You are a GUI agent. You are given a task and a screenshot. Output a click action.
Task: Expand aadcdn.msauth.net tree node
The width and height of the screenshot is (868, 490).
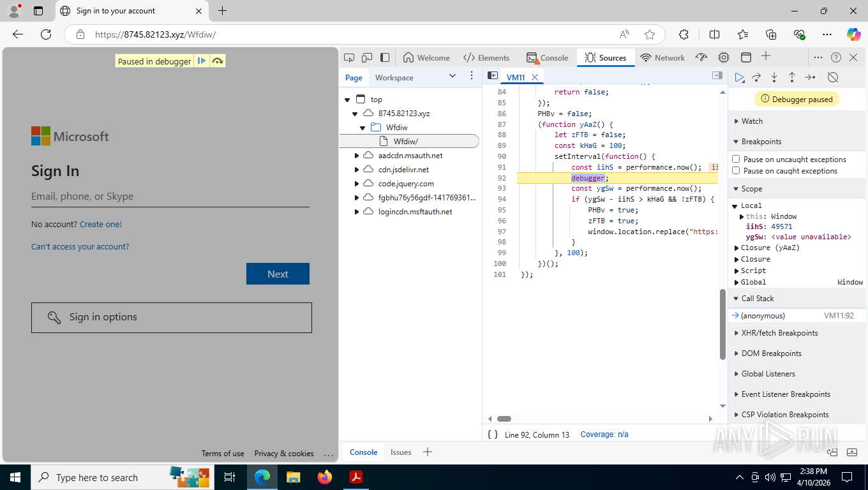click(x=357, y=156)
